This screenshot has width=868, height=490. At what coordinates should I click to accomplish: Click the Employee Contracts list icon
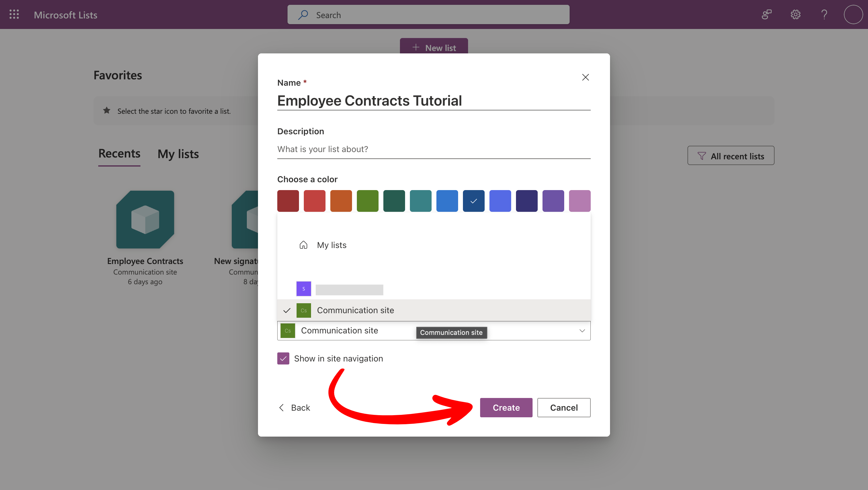click(x=145, y=220)
